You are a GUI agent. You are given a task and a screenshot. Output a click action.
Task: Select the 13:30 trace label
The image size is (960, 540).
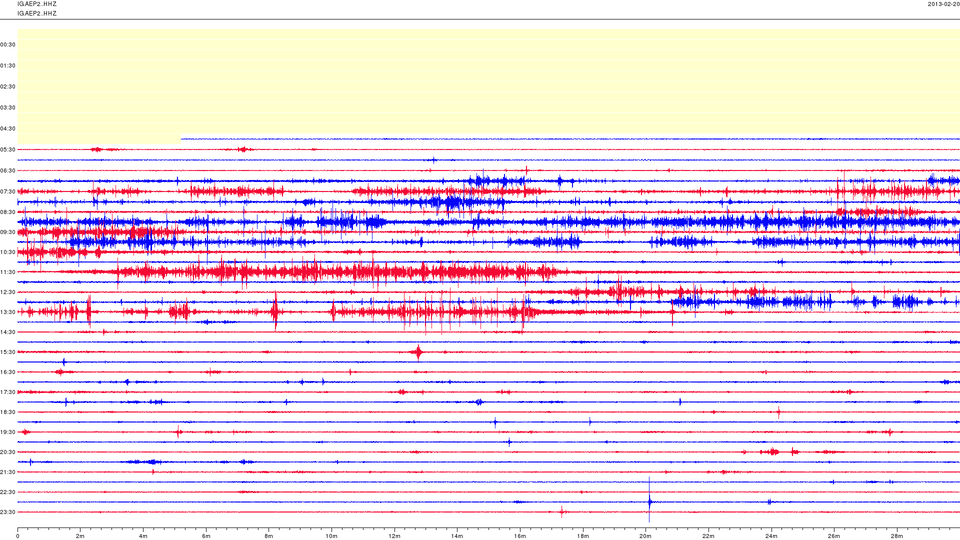pyautogui.click(x=8, y=312)
